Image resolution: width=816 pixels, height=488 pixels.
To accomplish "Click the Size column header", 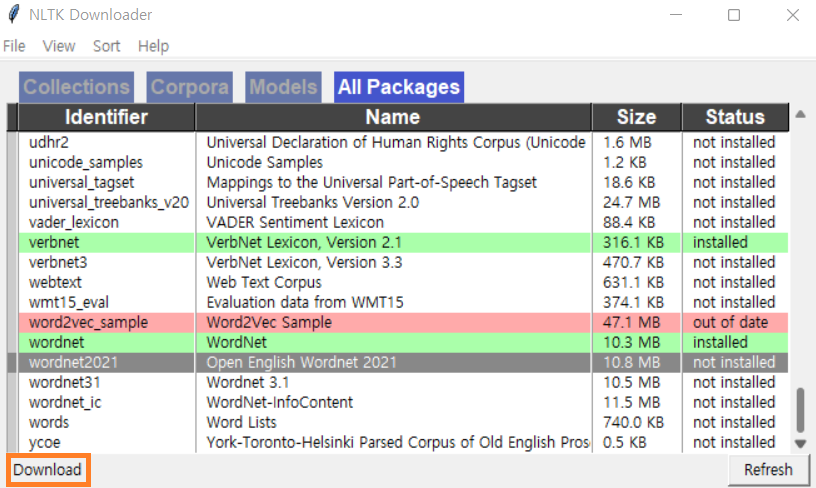I will (636, 117).
